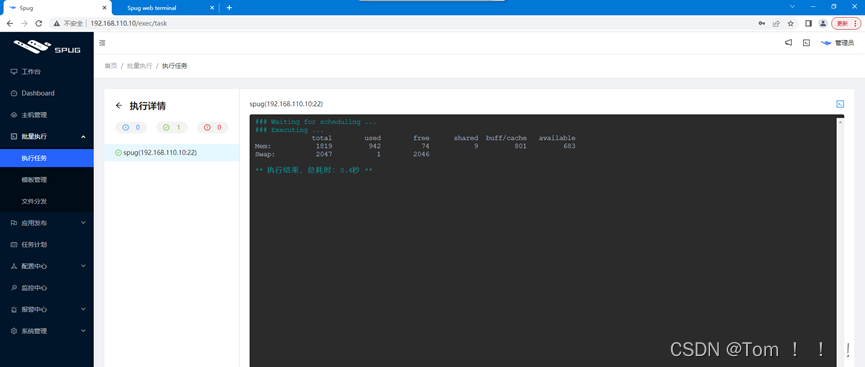Click the share page icon
The height and width of the screenshot is (367, 865).
coord(776,23)
